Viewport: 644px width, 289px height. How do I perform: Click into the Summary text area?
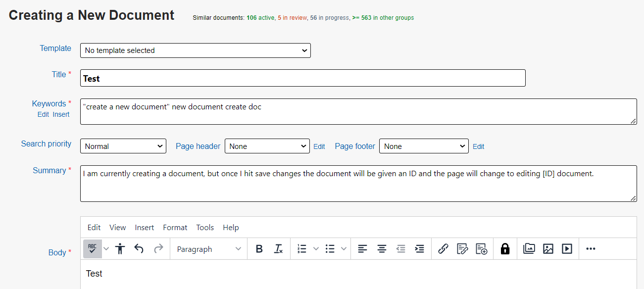tap(358, 184)
